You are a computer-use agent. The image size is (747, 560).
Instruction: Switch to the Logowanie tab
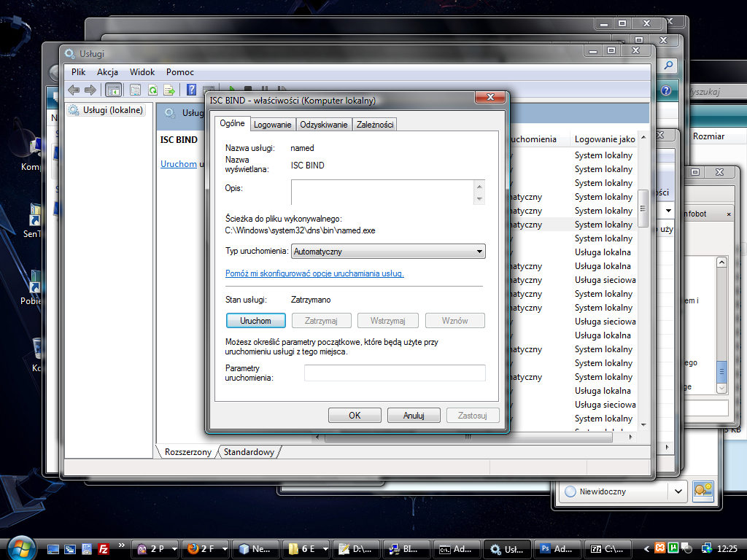click(x=273, y=125)
